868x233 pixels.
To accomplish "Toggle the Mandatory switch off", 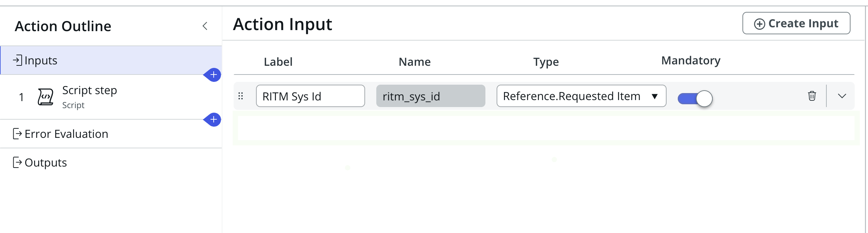I will 695,98.
